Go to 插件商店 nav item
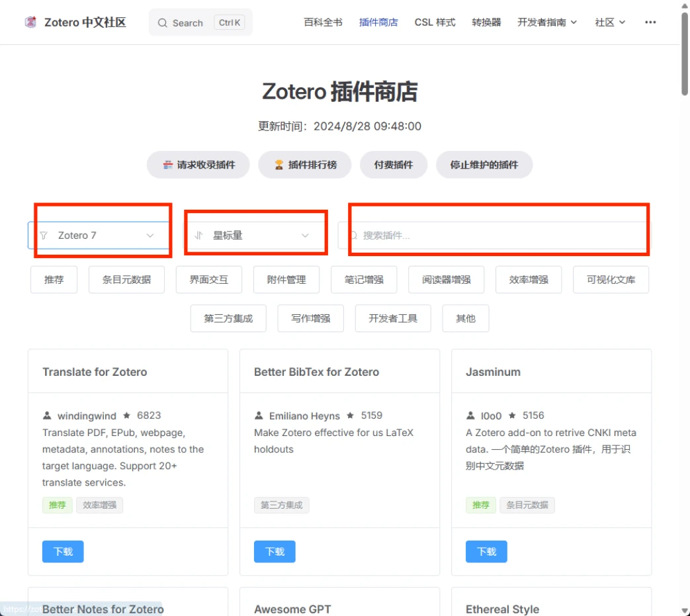This screenshot has width=690, height=616. [378, 22]
